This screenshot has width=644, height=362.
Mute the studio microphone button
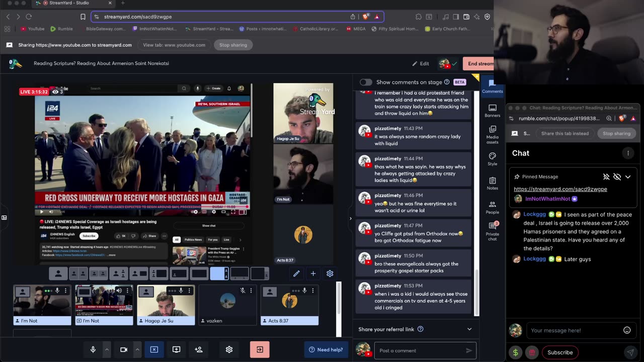point(93,349)
